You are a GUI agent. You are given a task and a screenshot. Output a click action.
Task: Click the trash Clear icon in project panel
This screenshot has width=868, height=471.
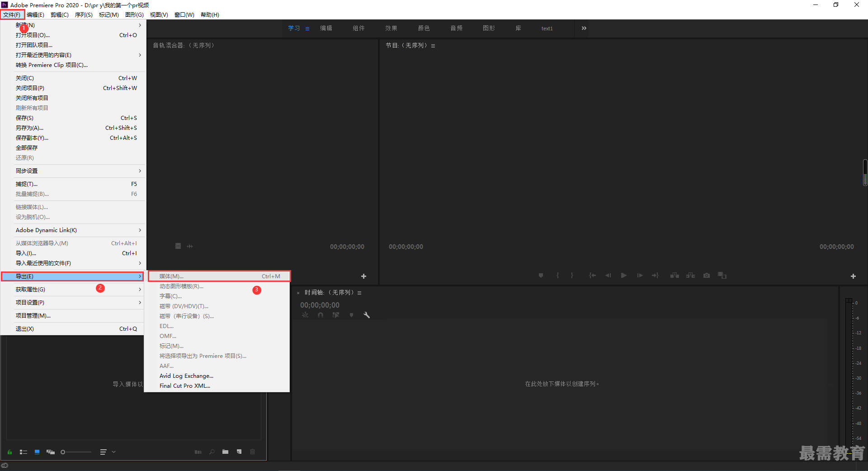click(253, 452)
